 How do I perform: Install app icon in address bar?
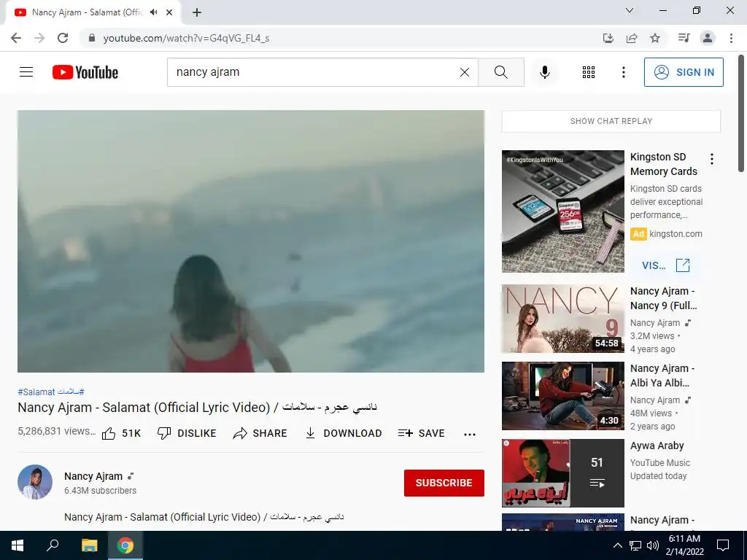608,38
